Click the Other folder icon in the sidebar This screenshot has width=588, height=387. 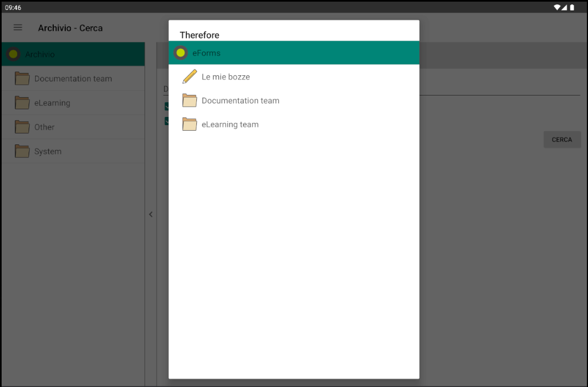(x=22, y=127)
